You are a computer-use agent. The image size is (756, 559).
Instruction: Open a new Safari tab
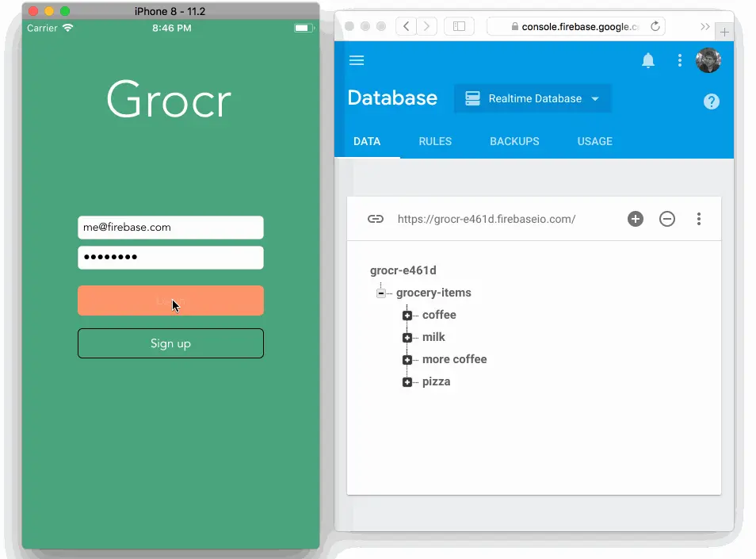(724, 33)
